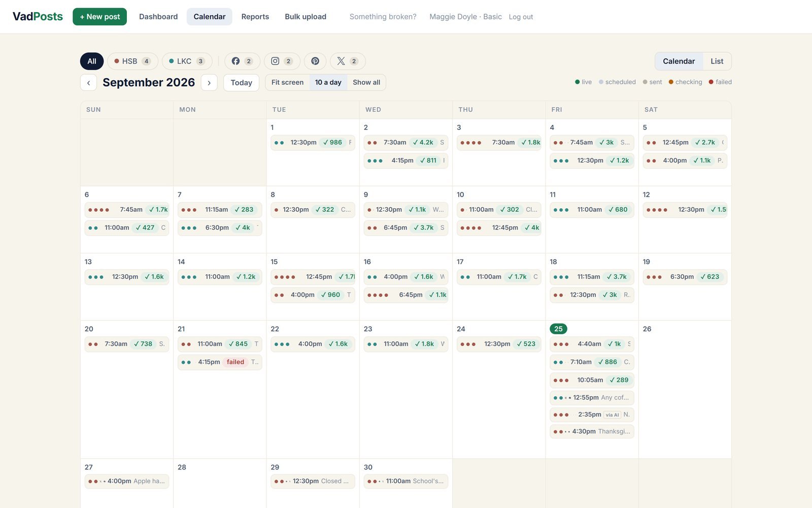Open the 12:30pm Closed post on 29th
812x508 pixels.
pos(313,481)
